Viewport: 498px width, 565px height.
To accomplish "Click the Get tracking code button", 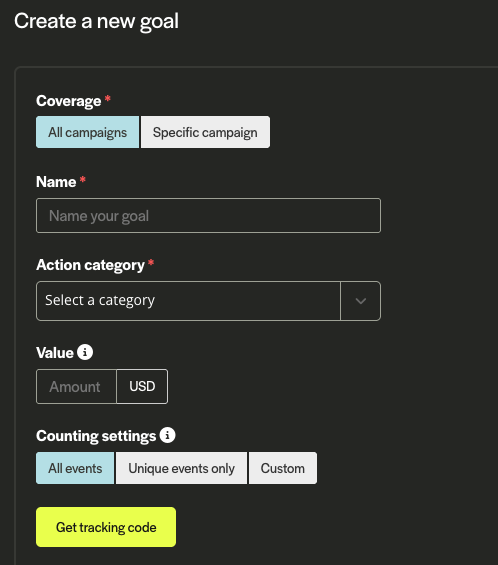I will pos(106,527).
